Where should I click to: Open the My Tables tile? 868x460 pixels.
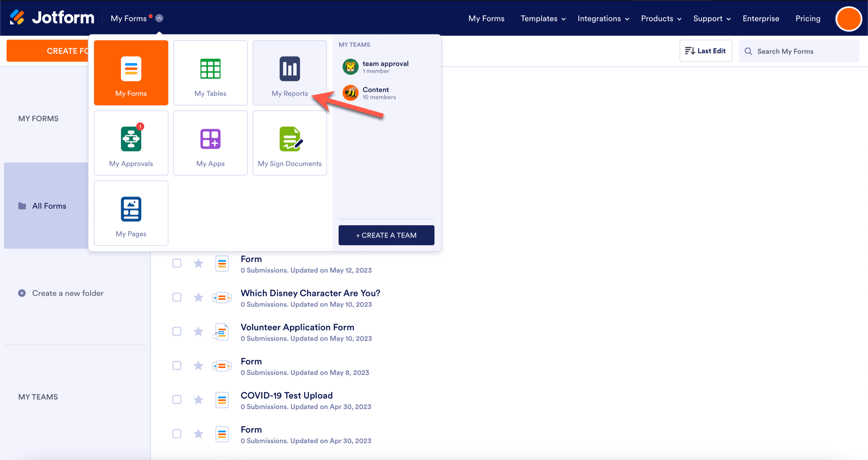[210, 73]
